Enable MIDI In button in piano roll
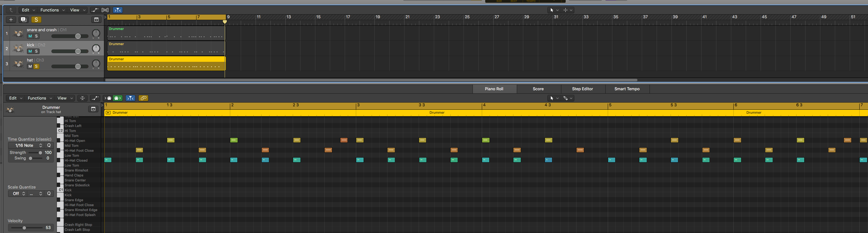The width and height of the screenshot is (868, 233). tap(108, 98)
